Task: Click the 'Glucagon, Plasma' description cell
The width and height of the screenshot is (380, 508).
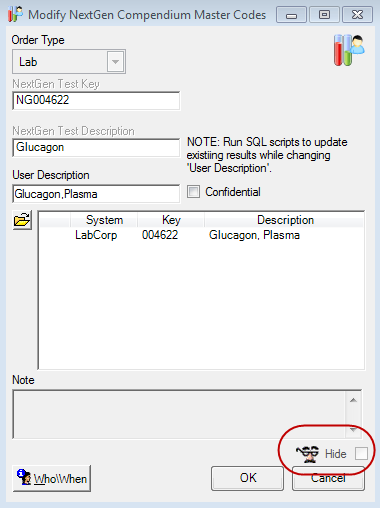Action: click(254, 235)
